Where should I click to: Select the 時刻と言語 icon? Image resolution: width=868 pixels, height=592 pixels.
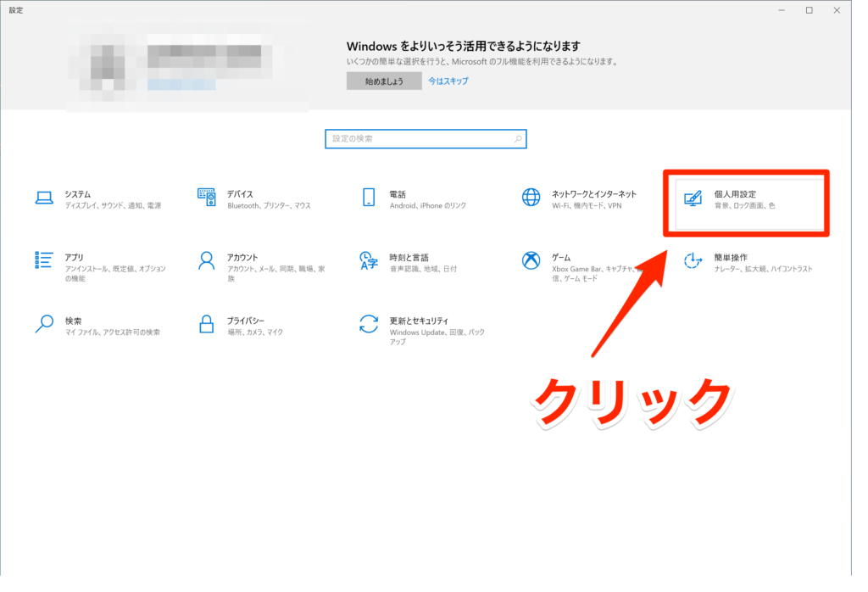tap(369, 260)
